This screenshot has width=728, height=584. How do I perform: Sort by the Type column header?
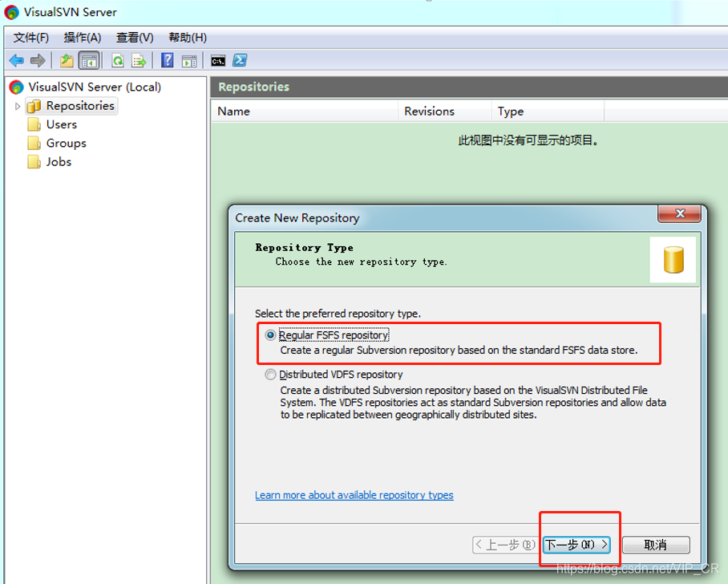548,112
